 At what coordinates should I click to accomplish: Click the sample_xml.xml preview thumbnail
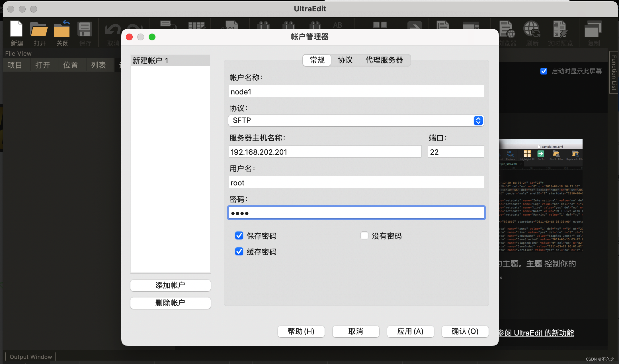coord(541,196)
